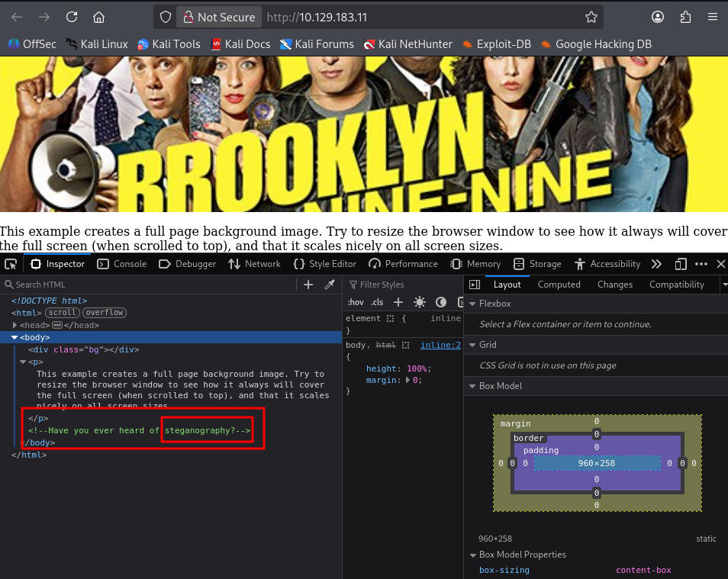
Task: Expand the head element node
Action: [x=14, y=325]
